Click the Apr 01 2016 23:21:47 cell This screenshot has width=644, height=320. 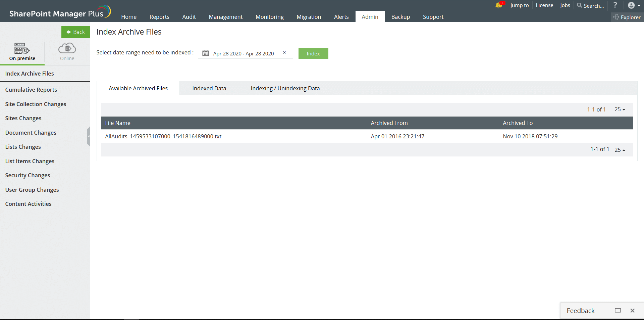(x=398, y=136)
